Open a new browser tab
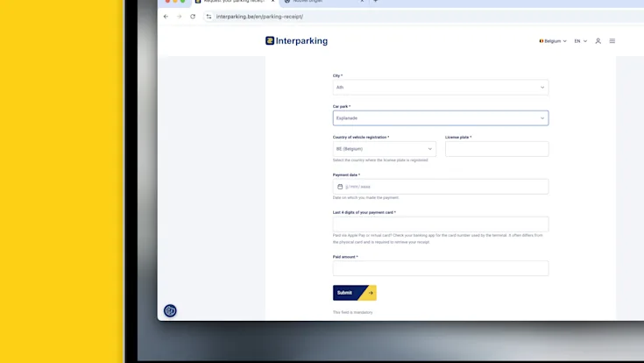 click(x=375, y=1)
